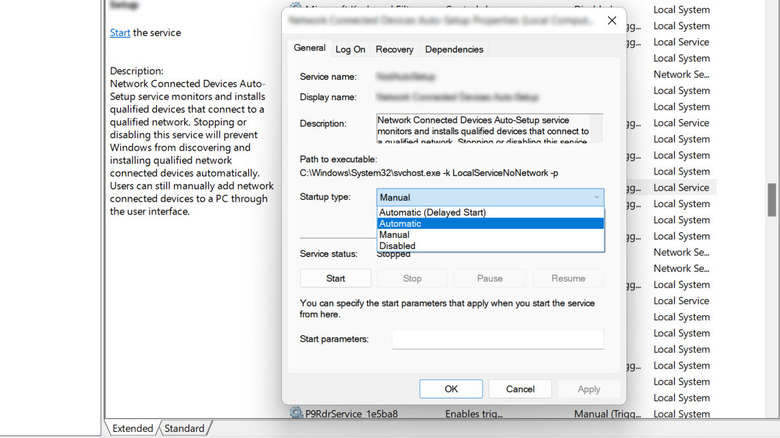Click the highlighted Local Service row entry
Image resolution: width=780 pixels, height=438 pixels.
(681, 188)
